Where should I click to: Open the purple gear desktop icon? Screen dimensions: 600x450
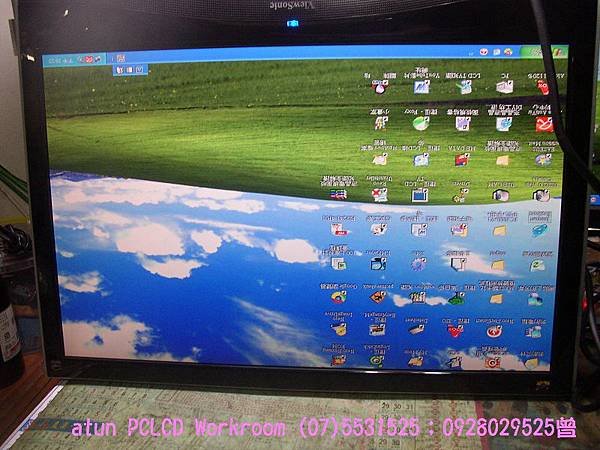pos(418,264)
